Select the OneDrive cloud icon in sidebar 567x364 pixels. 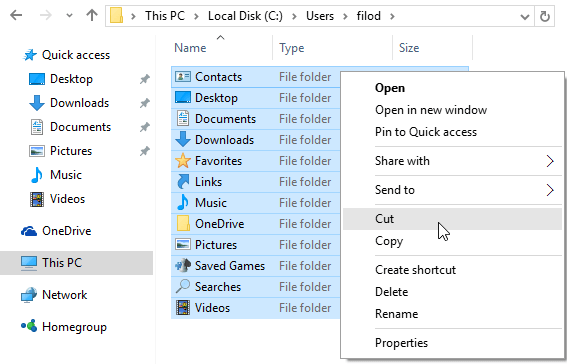pos(29,231)
